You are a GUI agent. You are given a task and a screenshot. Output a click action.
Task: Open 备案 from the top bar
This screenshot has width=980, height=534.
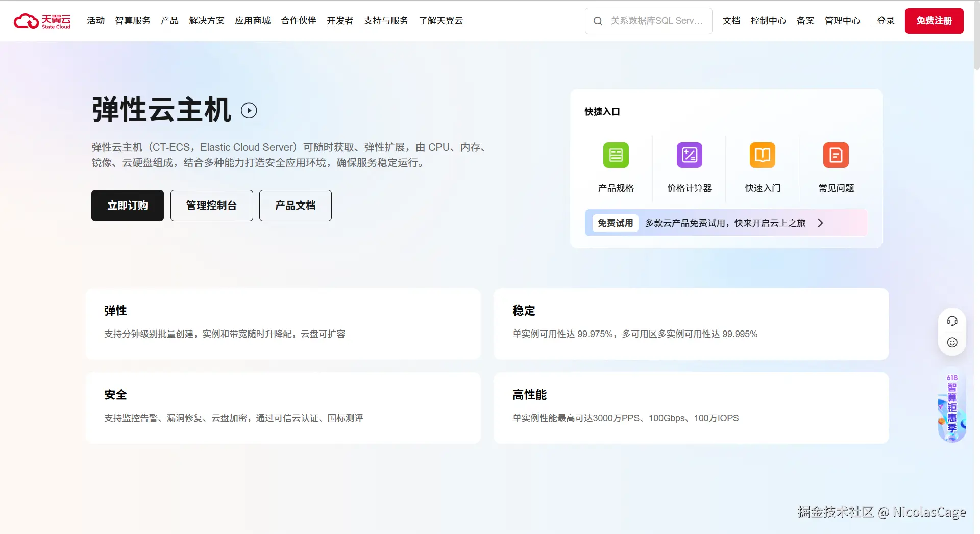[805, 21]
